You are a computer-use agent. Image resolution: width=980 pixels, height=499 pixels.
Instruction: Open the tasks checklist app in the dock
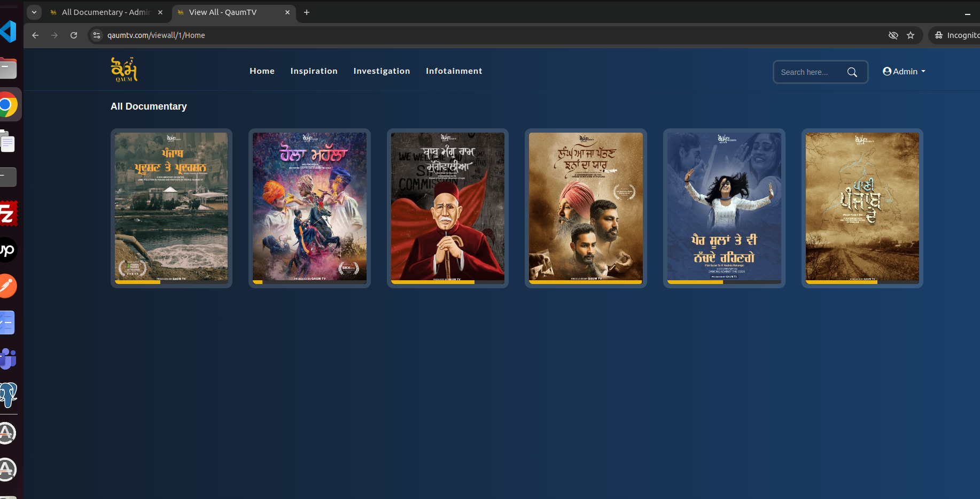(7, 323)
